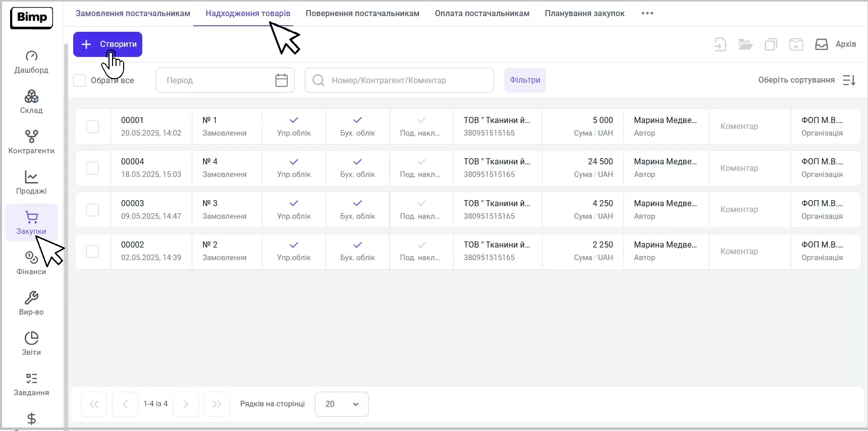Viewport: 868px width, 431px height.
Task: Switch to Планування закупок tab
Action: coord(584,14)
